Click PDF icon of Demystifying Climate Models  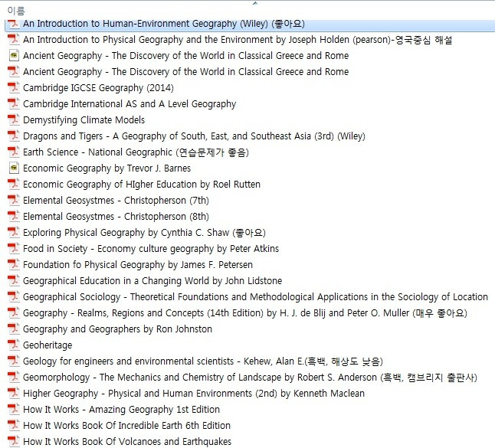tap(14, 120)
